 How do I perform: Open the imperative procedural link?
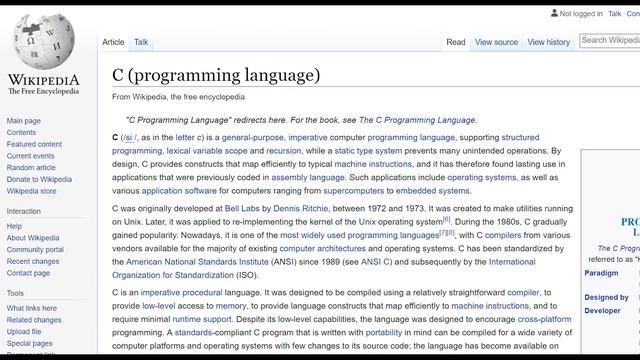click(x=181, y=293)
